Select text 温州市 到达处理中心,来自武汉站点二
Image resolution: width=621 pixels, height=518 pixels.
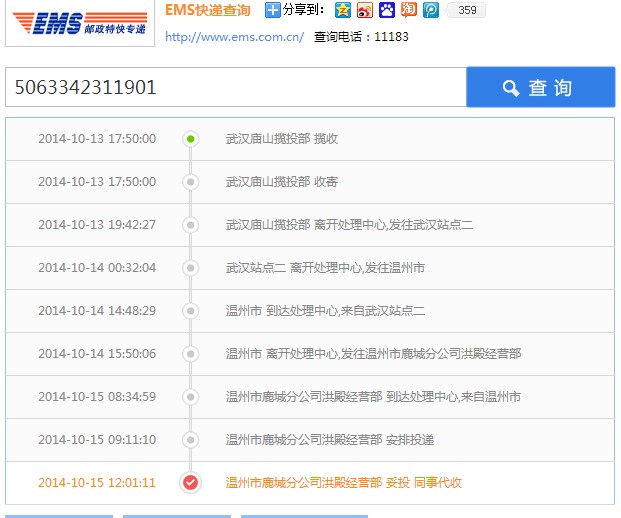[325, 311]
